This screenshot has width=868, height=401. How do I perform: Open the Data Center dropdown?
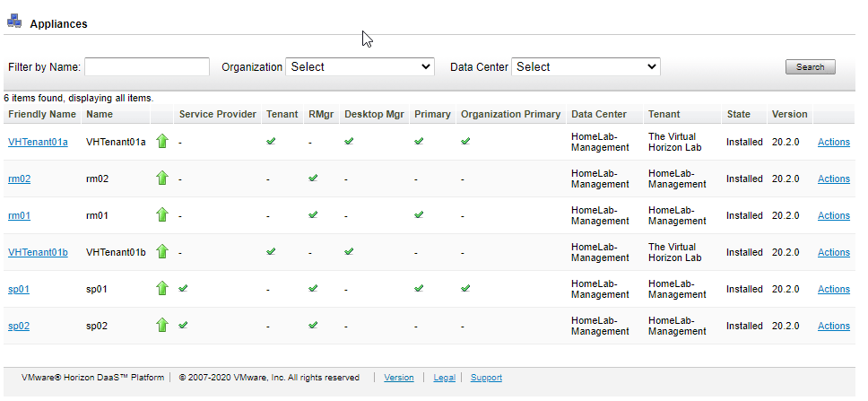[x=586, y=67]
